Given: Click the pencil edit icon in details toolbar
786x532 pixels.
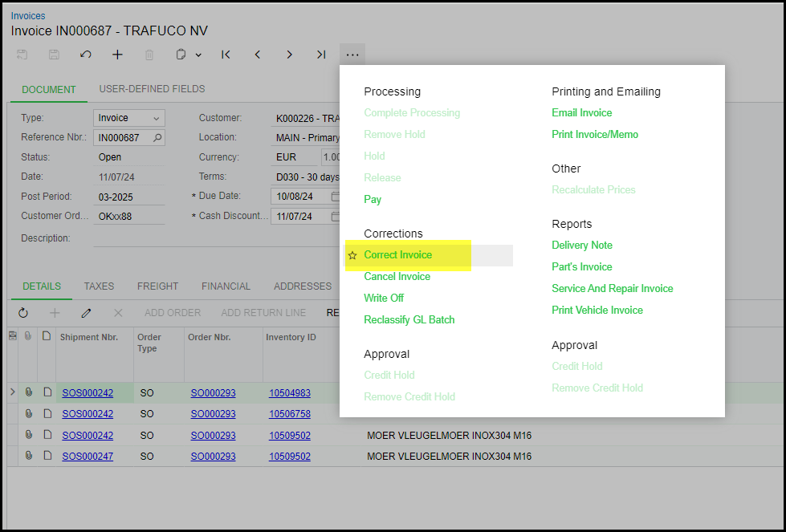Looking at the screenshot, I should 86,312.
